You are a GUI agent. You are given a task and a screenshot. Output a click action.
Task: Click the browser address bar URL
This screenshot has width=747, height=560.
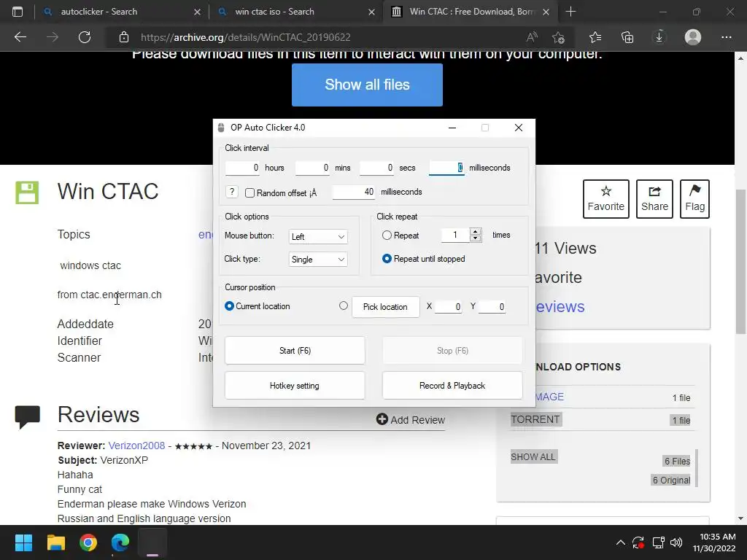[x=245, y=37]
